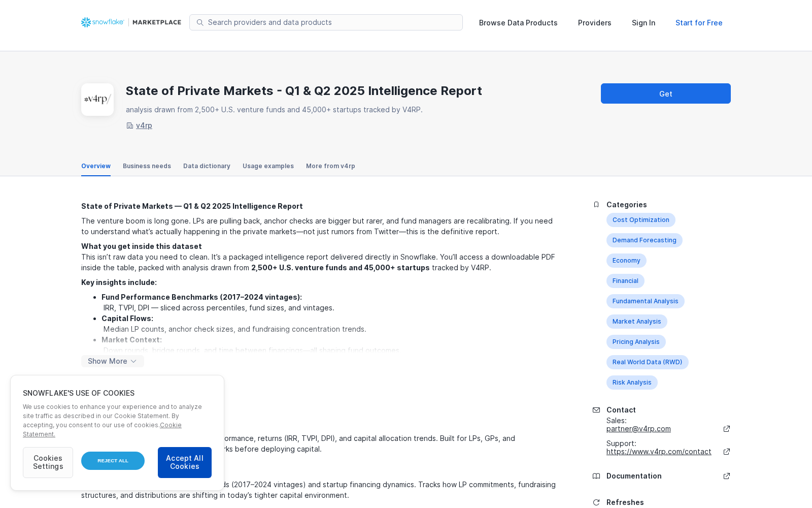
Task: Click "Fund Performance Benchmarks (2017–2024 vintages):" text
Action: pos(201,297)
